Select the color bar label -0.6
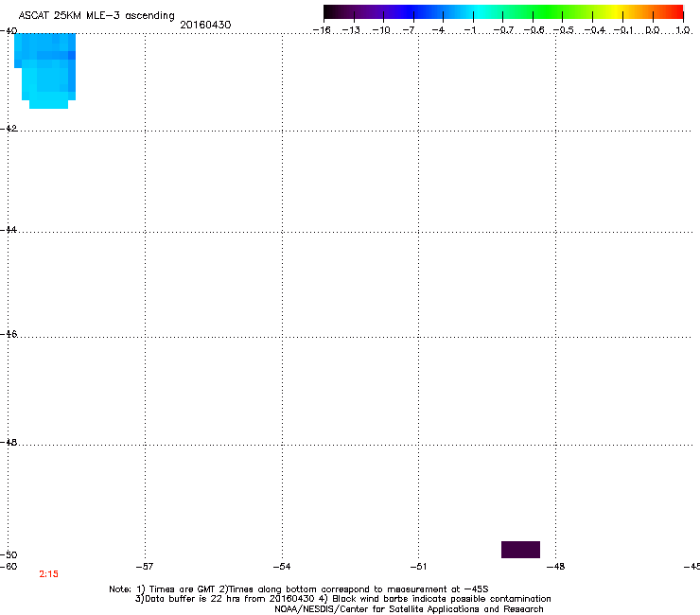This screenshot has height=615, width=700. (534, 30)
